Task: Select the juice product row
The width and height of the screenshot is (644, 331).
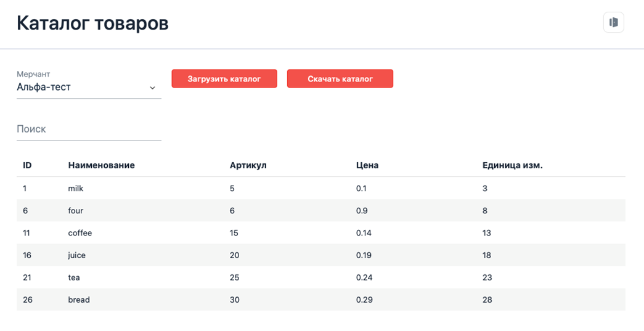Action: [321, 255]
